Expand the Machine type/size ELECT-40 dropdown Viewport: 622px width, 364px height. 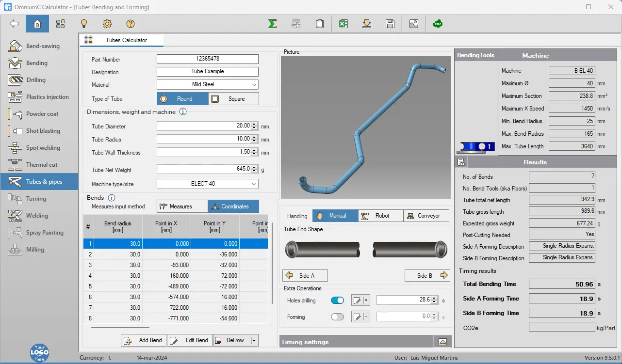pyautogui.click(x=208, y=184)
